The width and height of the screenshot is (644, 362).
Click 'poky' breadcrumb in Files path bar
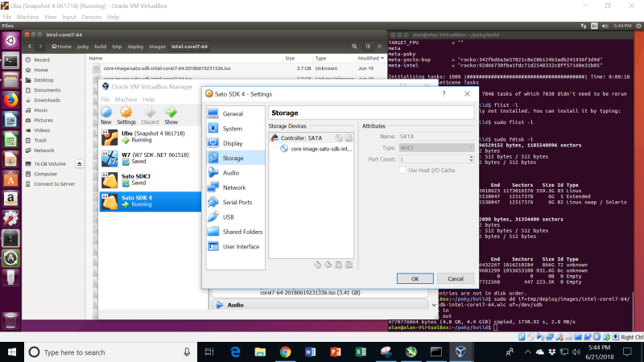click(83, 47)
